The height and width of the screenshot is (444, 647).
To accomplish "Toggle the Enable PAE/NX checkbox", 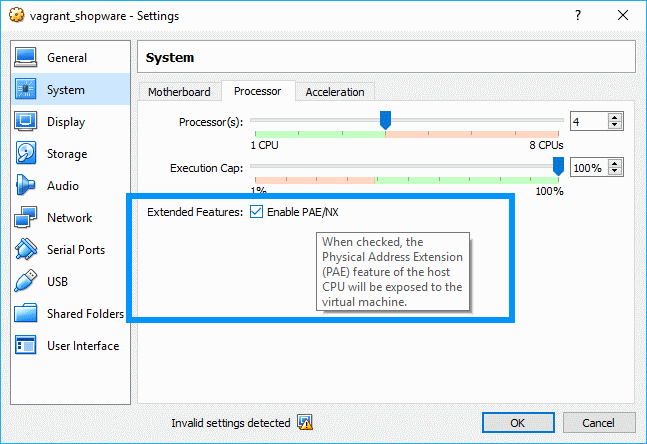I will (x=257, y=212).
